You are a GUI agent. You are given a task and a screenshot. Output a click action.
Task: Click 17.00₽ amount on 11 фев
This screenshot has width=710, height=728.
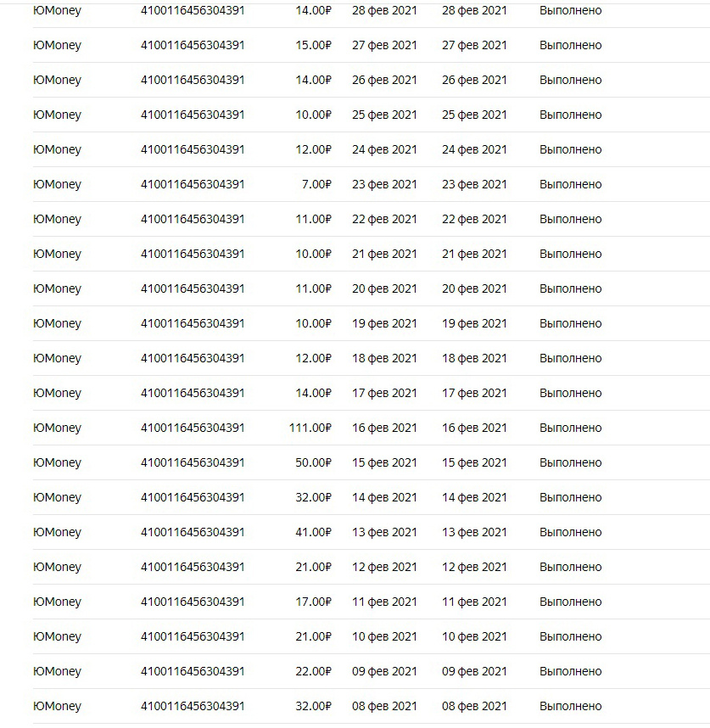(x=313, y=602)
